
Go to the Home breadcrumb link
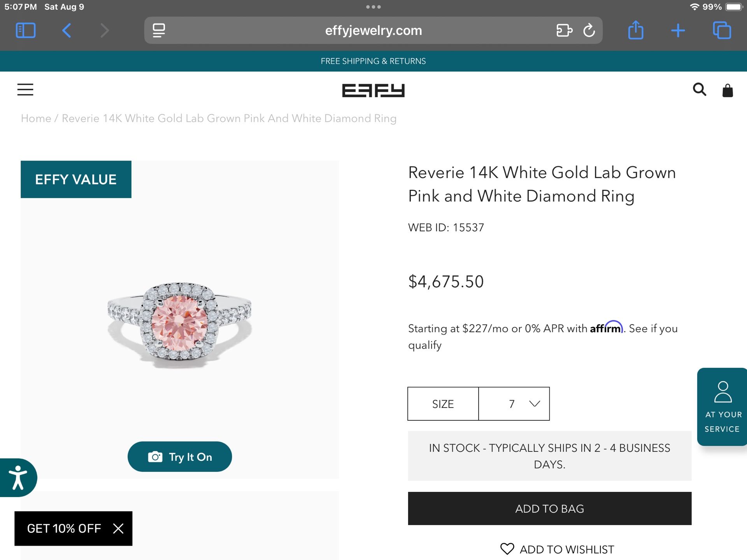pyautogui.click(x=36, y=118)
